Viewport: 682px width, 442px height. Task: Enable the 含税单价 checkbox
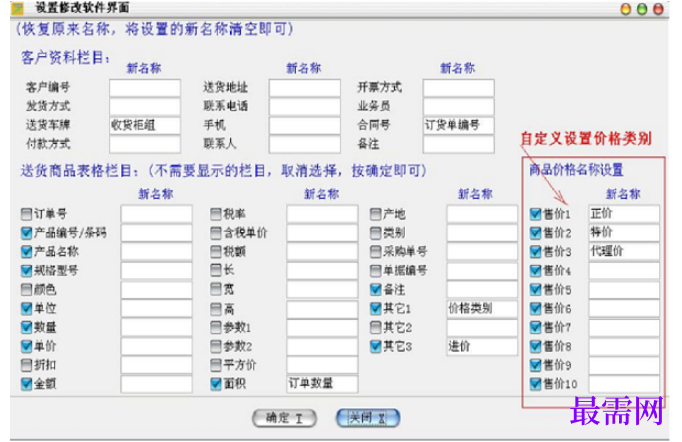click(216, 233)
